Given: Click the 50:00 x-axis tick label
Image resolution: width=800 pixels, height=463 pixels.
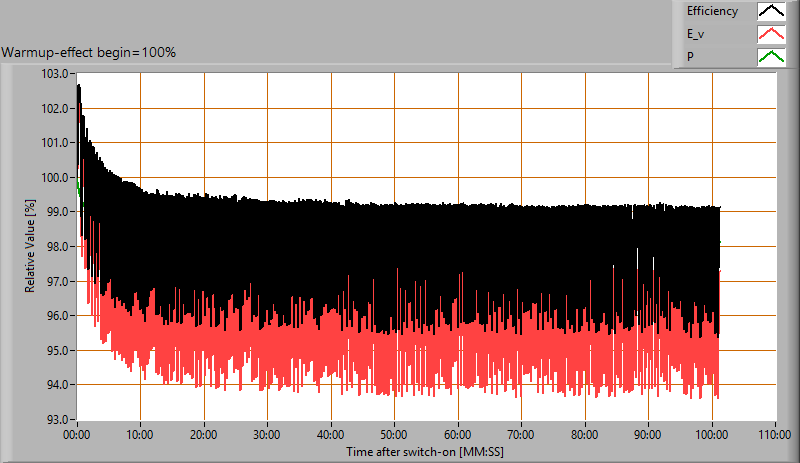Looking at the screenshot, I should [x=394, y=435].
